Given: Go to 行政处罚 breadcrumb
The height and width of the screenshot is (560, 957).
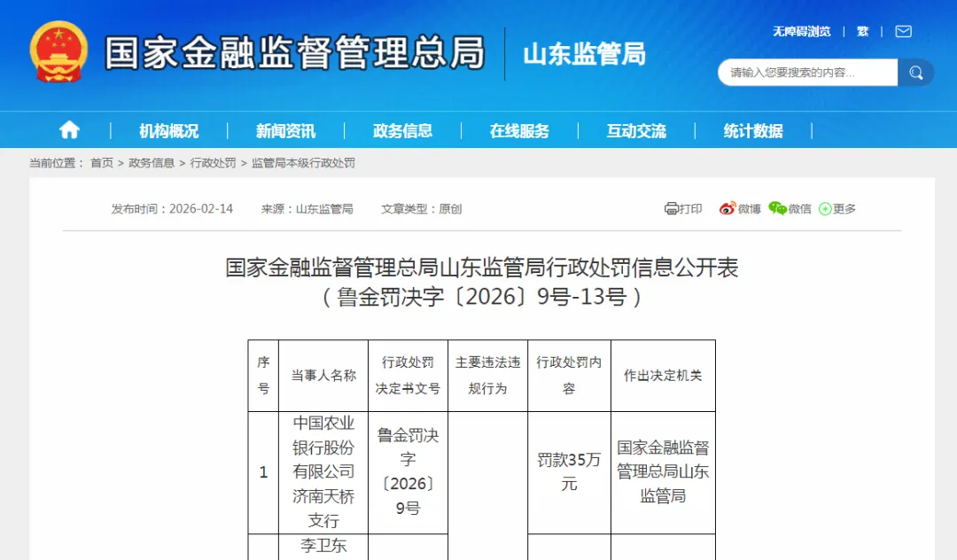Looking at the screenshot, I should tap(213, 163).
